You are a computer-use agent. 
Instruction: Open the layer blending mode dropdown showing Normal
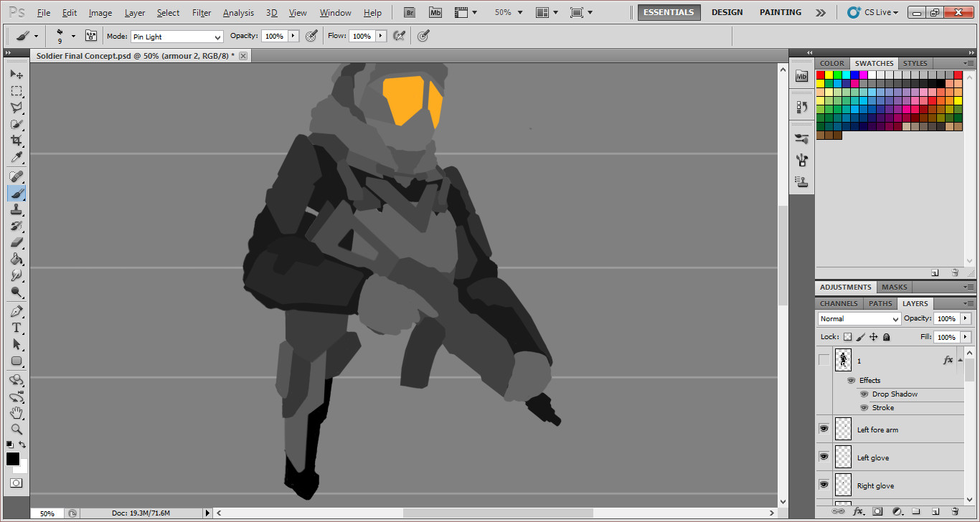[x=859, y=318]
